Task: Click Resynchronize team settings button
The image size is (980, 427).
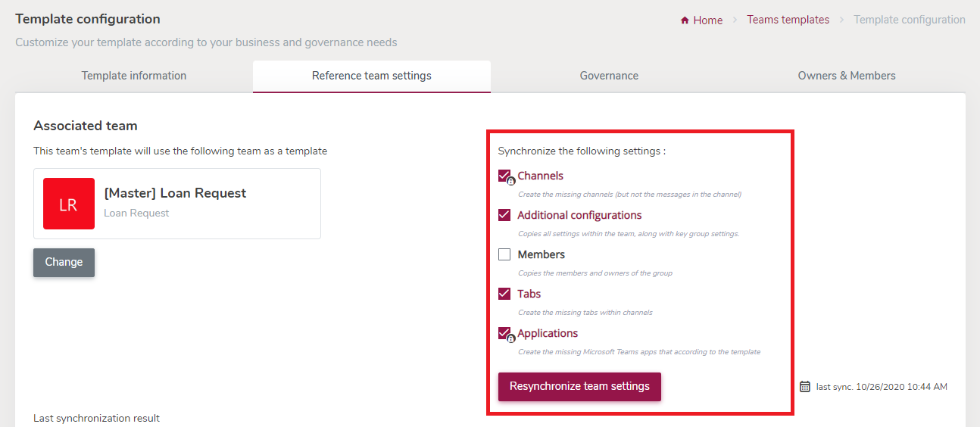Action: coord(579,386)
